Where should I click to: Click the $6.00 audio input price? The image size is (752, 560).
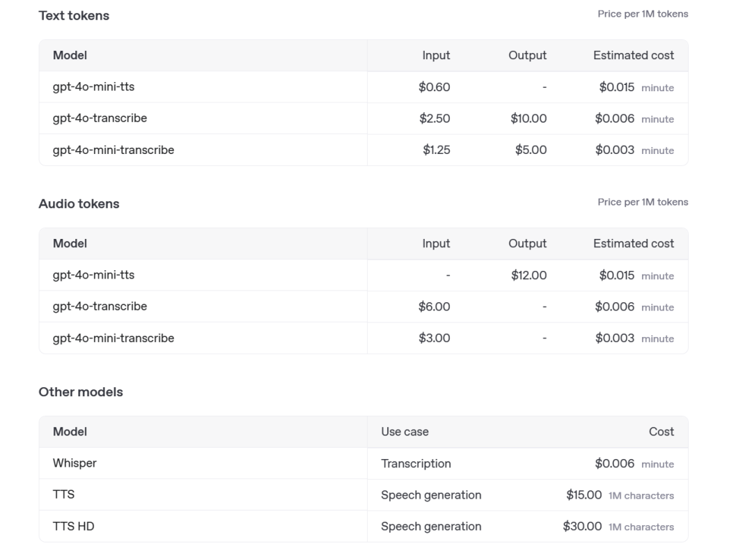(434, 306)
